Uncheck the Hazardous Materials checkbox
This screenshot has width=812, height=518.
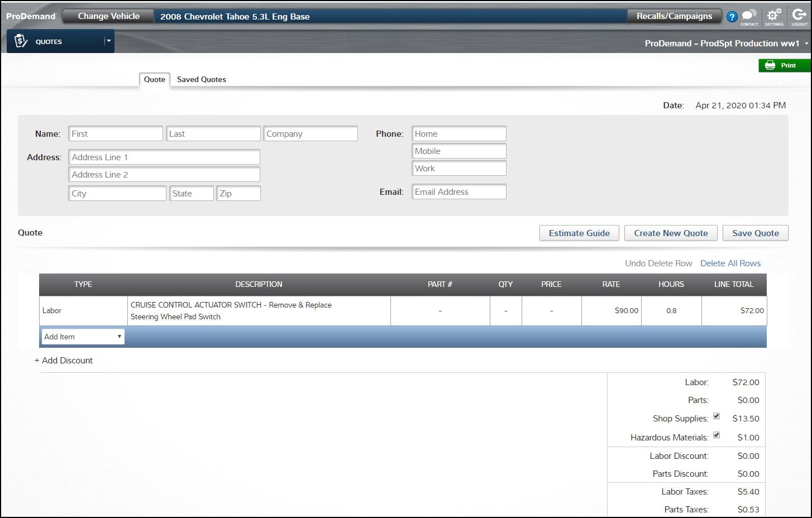tap(717, 435)
